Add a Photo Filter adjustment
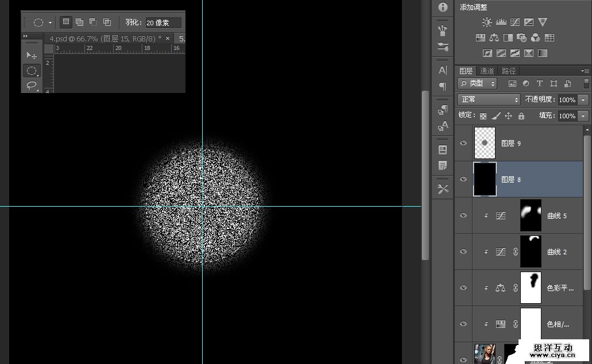Image resolution: width=592 pixels, height=364 pixels. click(522, 38)
